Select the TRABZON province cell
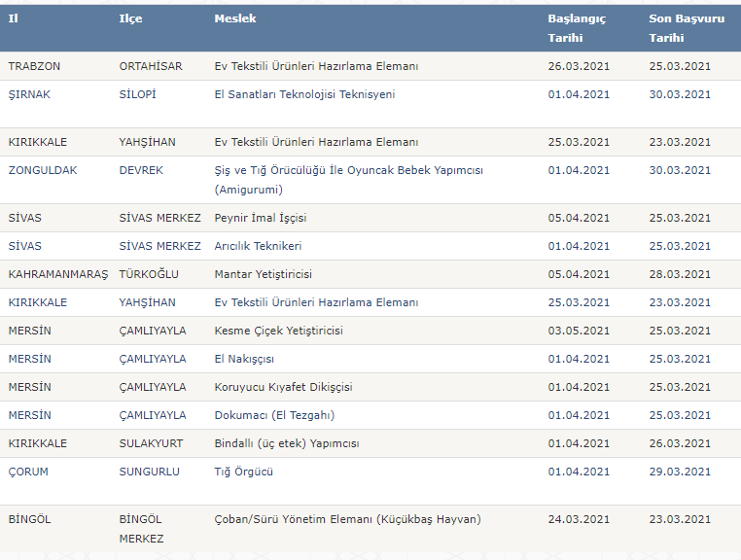 34,66
